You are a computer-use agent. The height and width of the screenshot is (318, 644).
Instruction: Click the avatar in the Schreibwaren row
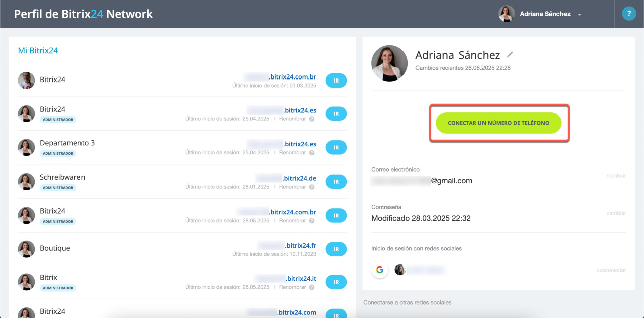tap(26, 181)
